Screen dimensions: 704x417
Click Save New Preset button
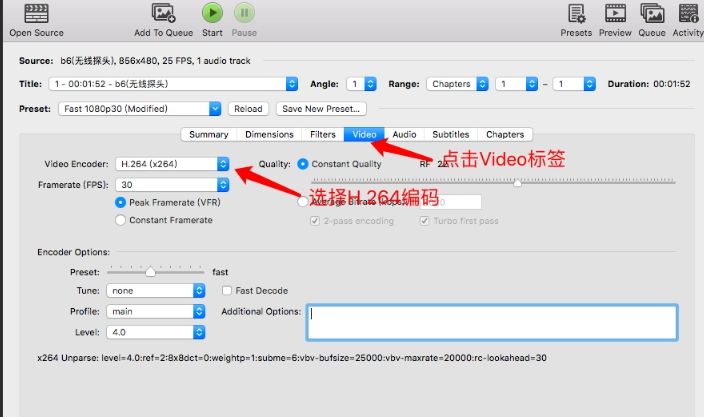321,109
